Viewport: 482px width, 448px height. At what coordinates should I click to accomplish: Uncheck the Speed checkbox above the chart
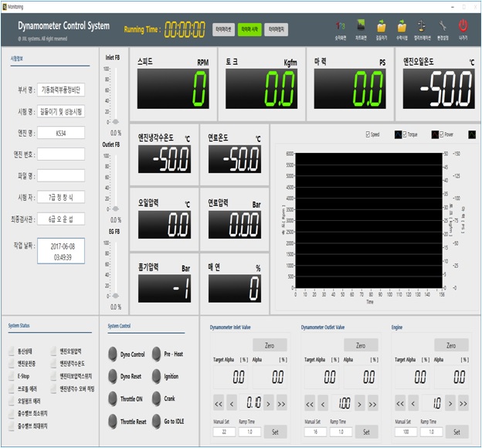(367, 134)
